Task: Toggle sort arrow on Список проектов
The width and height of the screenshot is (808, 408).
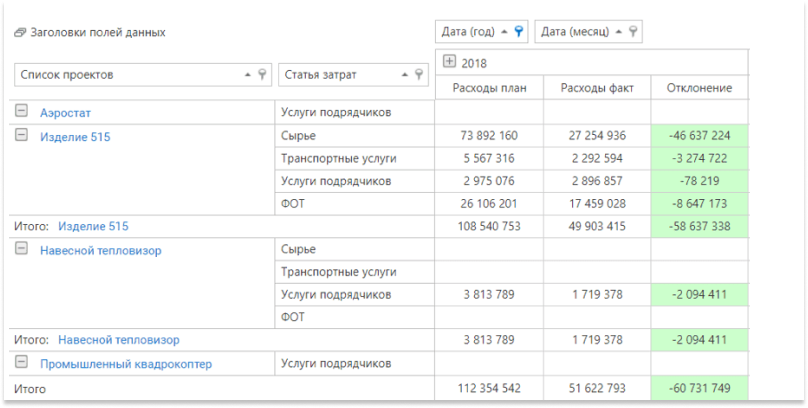Action: pos(248,75)
